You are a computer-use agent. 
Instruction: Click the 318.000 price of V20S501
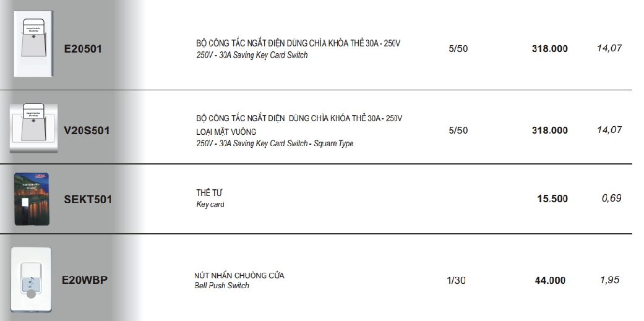(549, 131)
